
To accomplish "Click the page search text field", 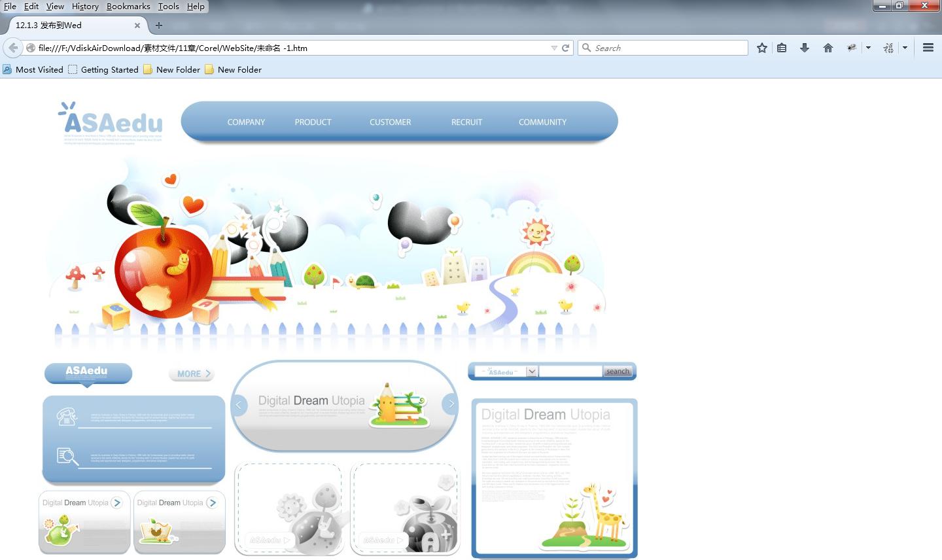I will pos(570,372).
